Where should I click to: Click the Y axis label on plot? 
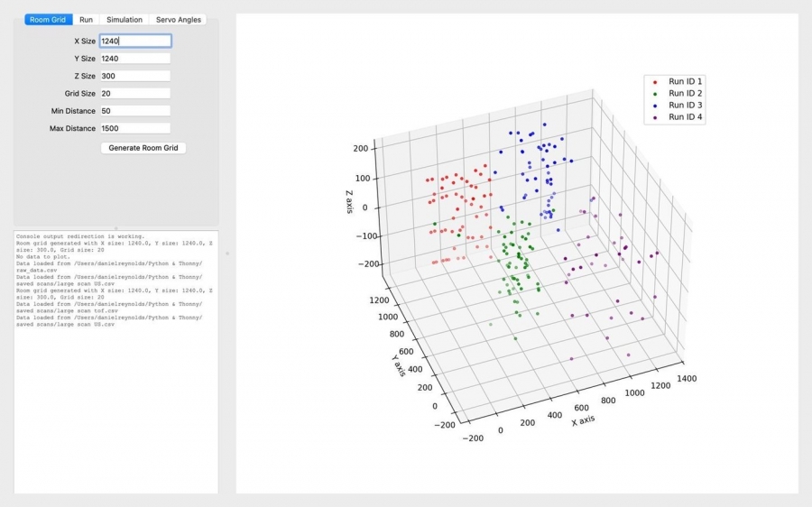(399, 365)
